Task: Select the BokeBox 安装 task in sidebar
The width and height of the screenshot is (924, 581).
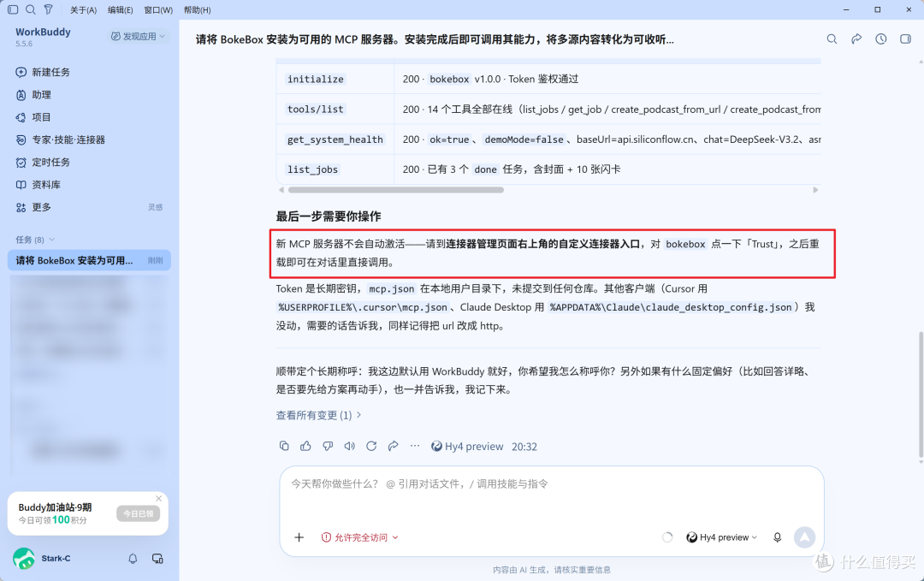Action: click(x=89, y=260)
